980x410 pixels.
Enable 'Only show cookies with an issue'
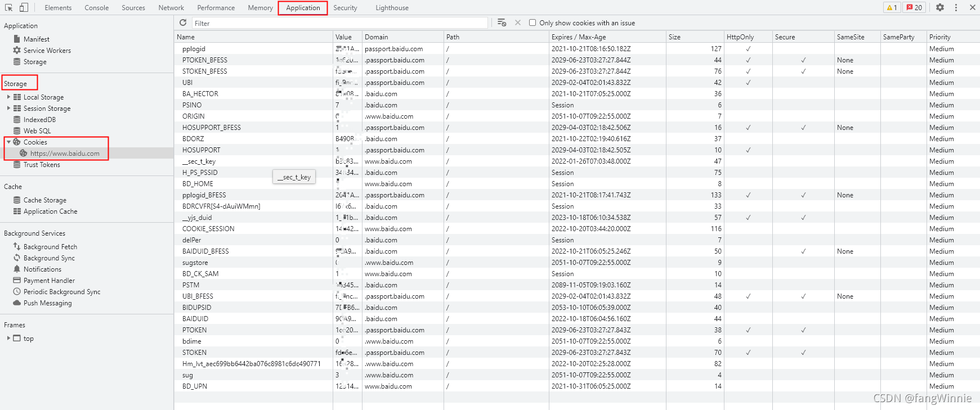pyautogui.click(x=532, y=22)
